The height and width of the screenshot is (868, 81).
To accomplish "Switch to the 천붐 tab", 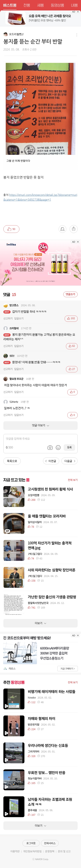I will (27, 5).
